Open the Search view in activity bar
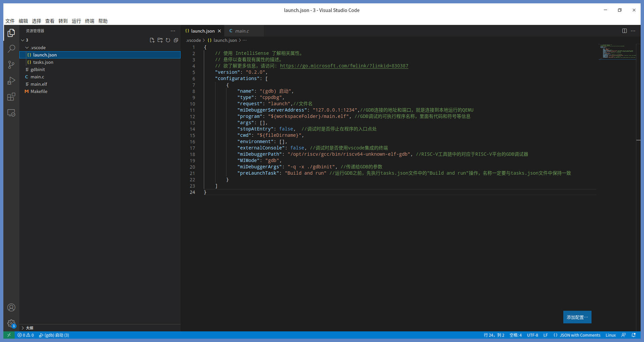Viewport: 644px width, 342px height. pos(11,49)
